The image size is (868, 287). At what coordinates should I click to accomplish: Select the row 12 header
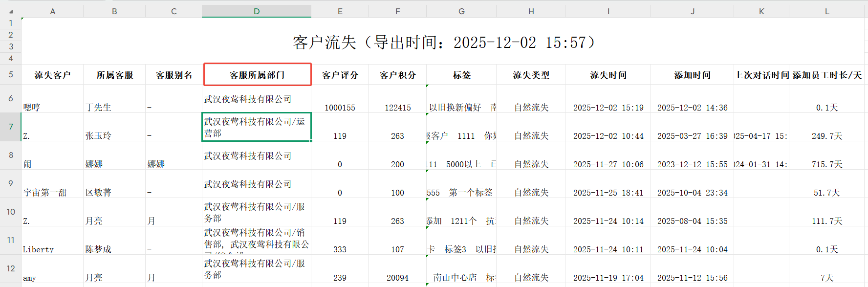point(10,269)
